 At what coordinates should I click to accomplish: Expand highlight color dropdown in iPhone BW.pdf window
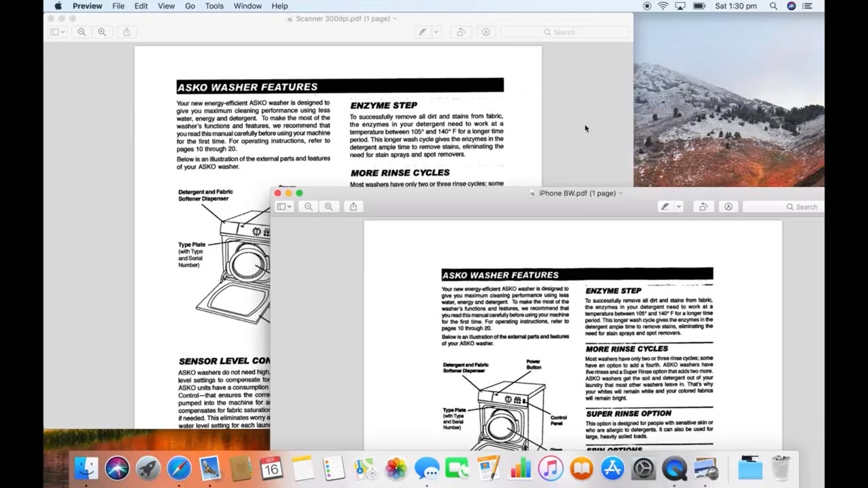pyautogui.click(x=679, y=207)
